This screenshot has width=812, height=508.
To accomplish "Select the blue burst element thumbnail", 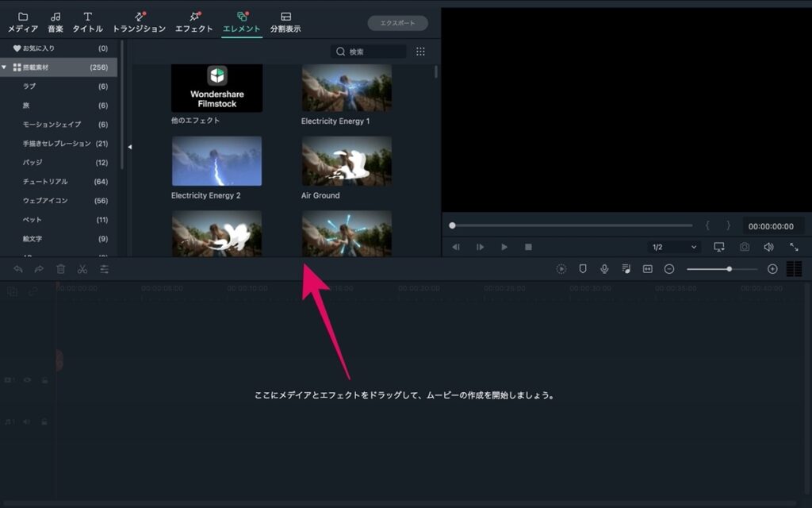I will (x=347, y=233).
